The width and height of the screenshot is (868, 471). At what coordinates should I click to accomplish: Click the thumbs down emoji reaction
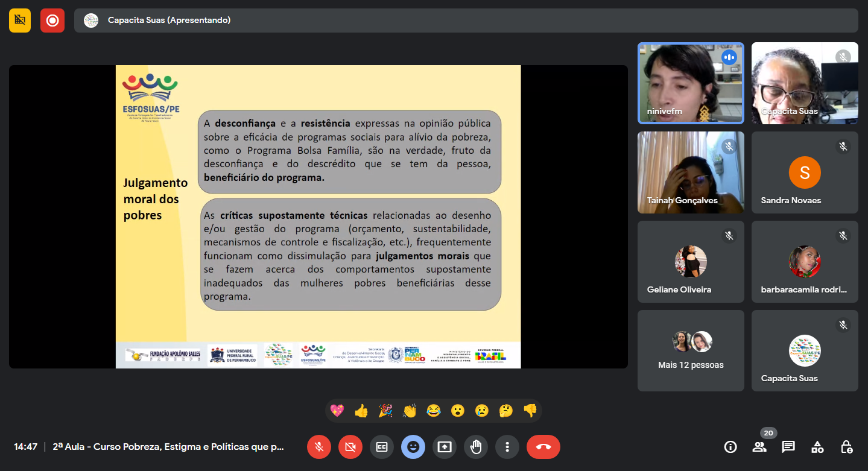click(530, 411)
